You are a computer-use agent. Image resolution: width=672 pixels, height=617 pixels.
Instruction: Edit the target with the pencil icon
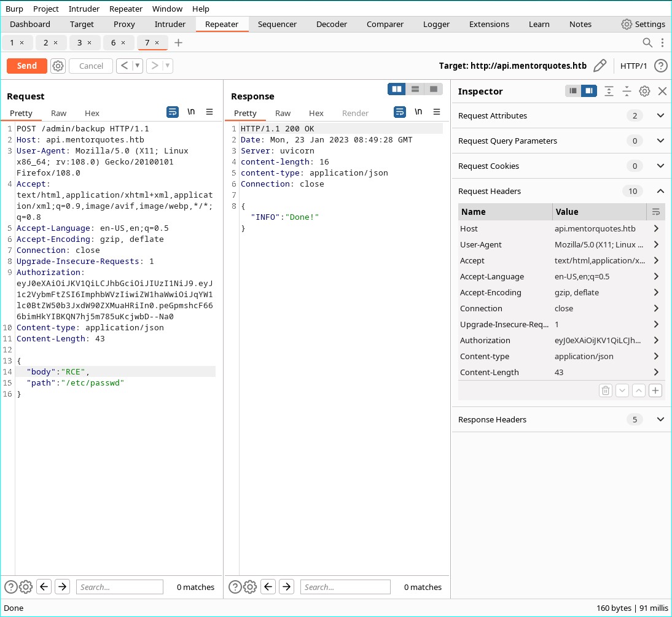[x=600, y=66]
